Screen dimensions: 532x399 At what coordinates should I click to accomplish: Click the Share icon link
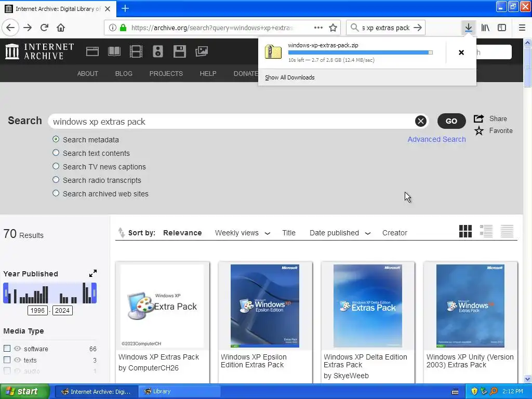coord(490,119)
